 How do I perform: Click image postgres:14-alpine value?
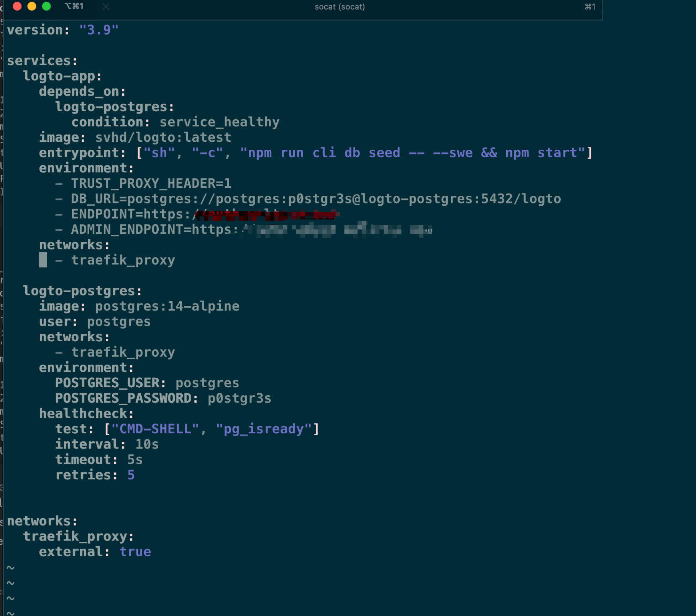coord(167,306)
